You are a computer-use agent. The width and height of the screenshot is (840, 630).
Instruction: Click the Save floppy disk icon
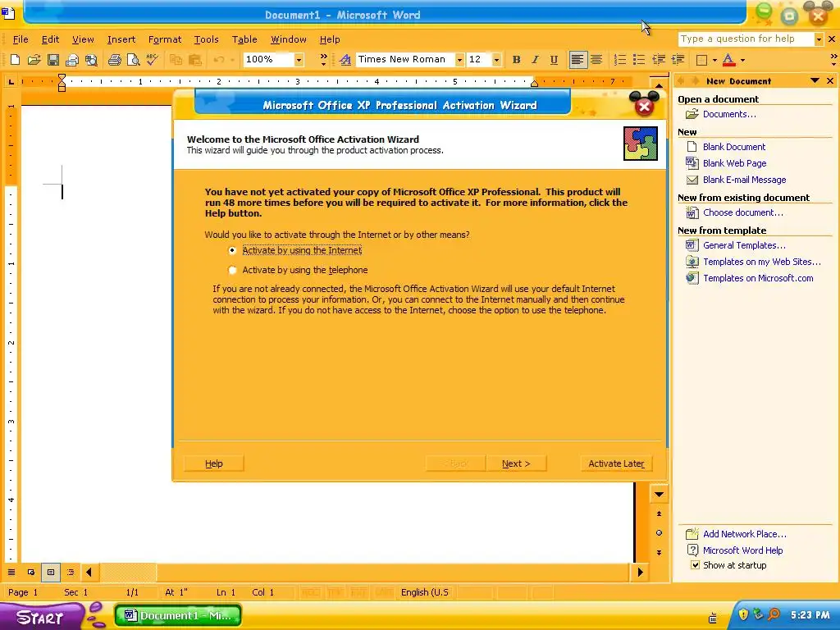tap(52, 59)
